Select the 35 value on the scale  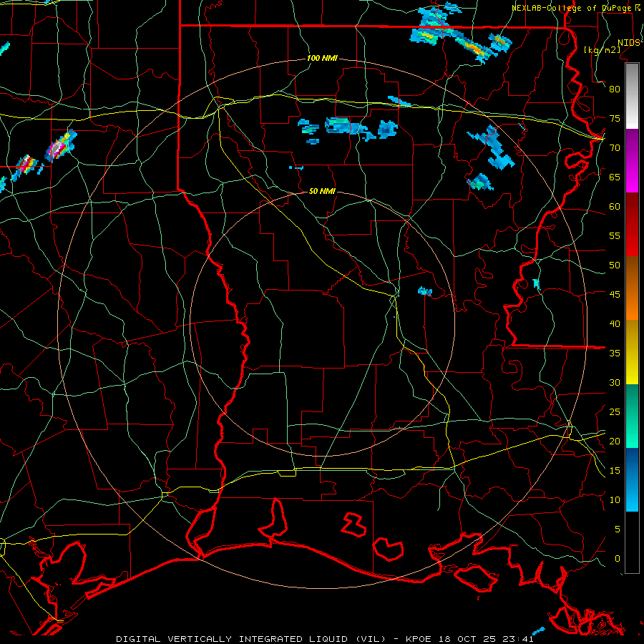point(615,353)
